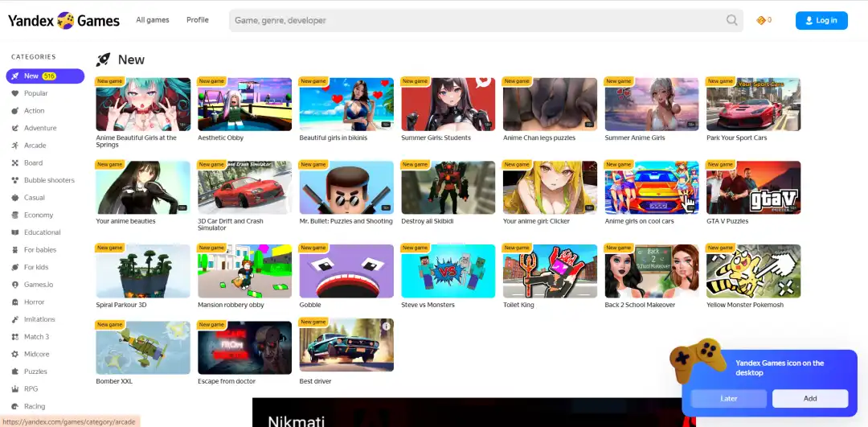The height and width of the screenshot is (427, 868).
Task: Click the Casual category icon
Action: click(15, 198)
